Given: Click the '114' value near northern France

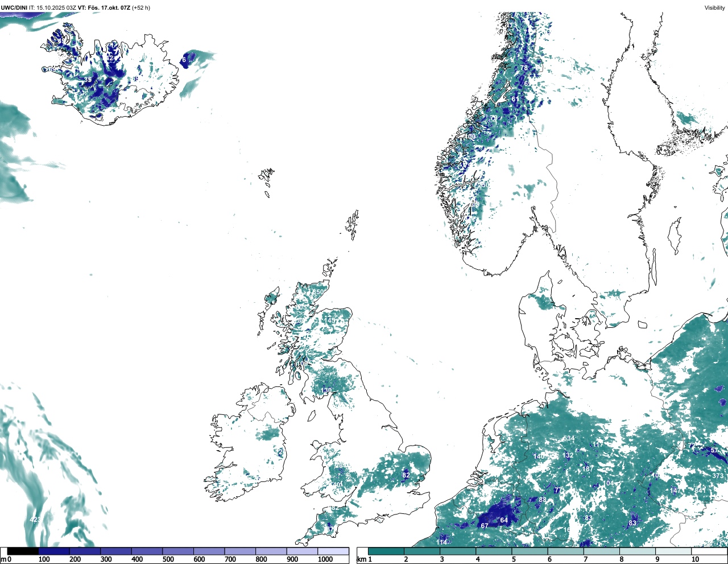Looking at the screenshot, I should click(x=441, y=542).
